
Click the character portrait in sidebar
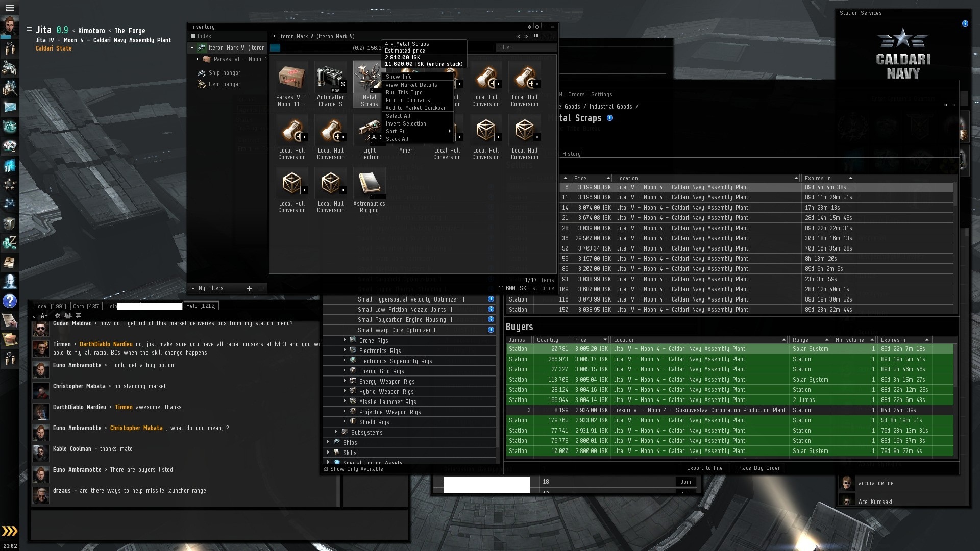click(10, 26)
